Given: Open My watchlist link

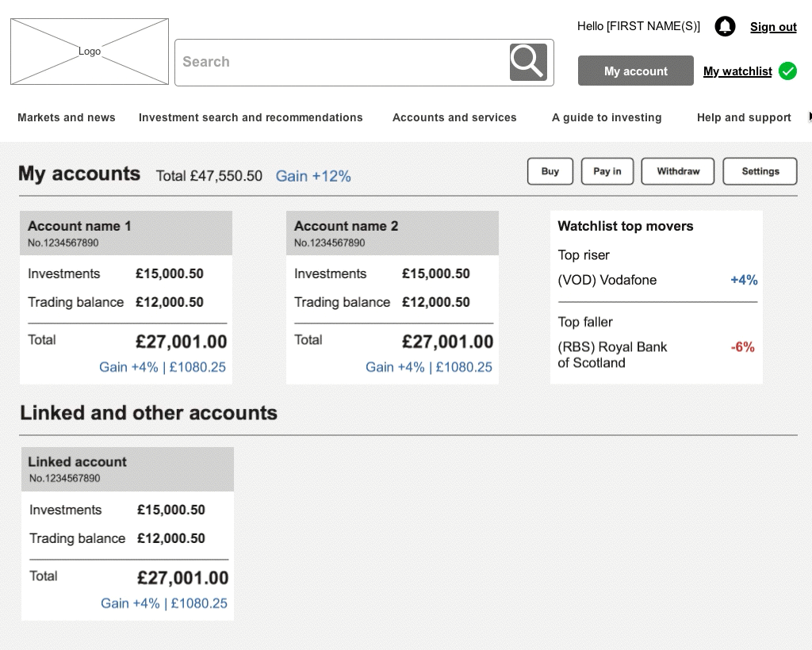Looking at the screenshot, I should (737, 71).
